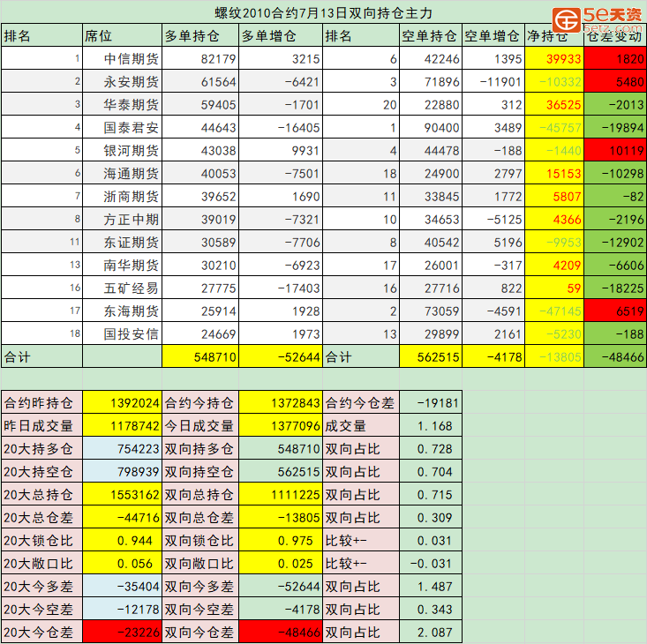
Task: Select red change cell 10119
Action: pyautogui.click(x=615, y=150)
